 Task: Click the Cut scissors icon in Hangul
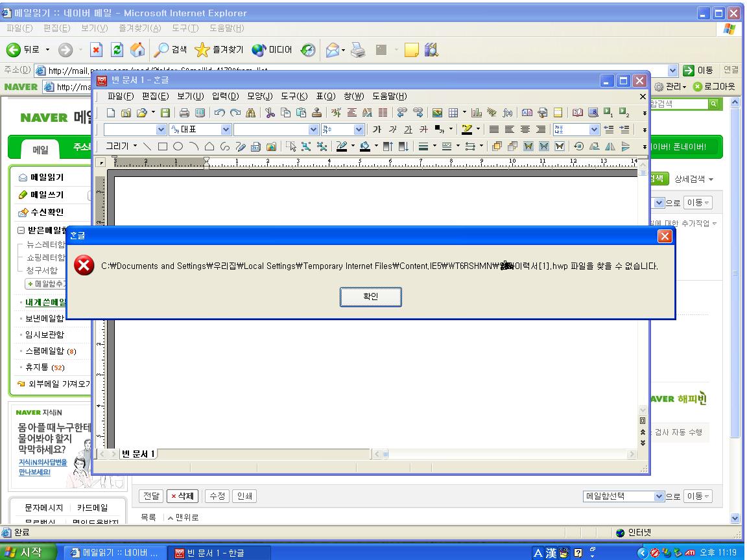pos(270,113)
